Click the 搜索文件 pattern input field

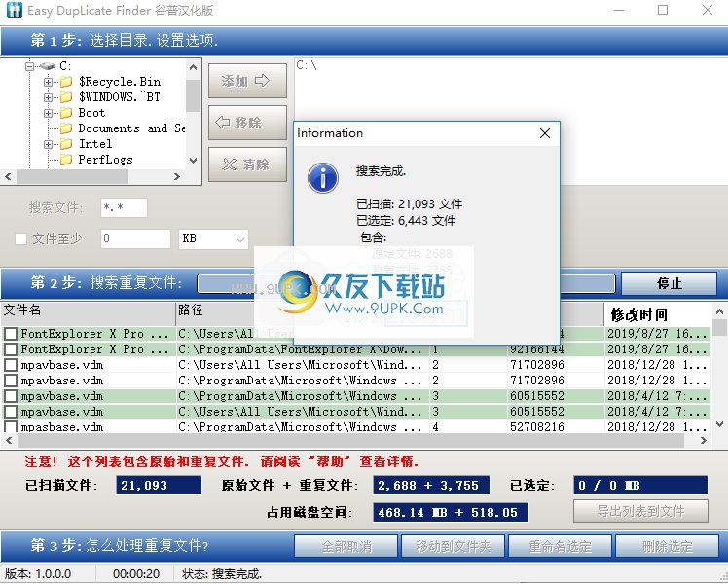click(x=124, y=207)
